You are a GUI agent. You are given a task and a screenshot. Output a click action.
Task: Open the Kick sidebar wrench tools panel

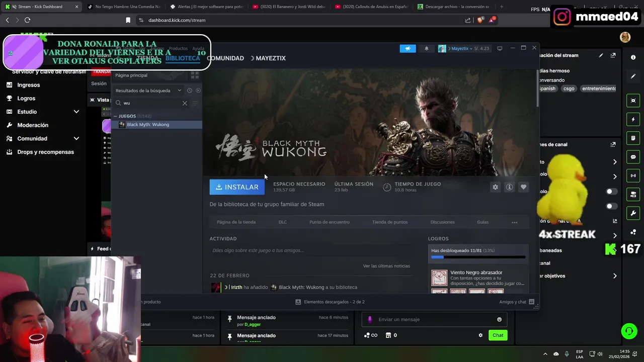coord(633,213)
